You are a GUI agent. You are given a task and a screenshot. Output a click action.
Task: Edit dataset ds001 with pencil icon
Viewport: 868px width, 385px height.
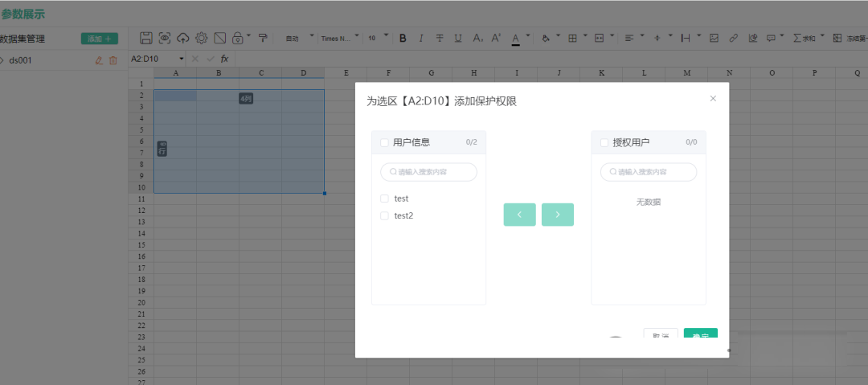click(99, 60)
